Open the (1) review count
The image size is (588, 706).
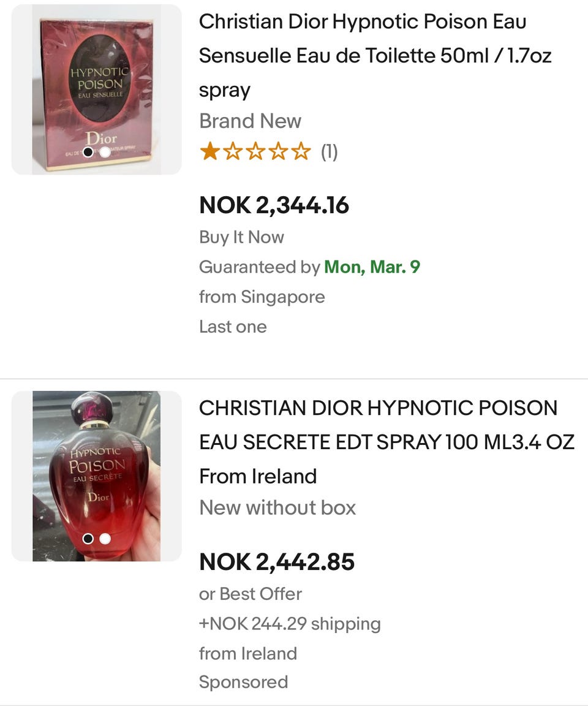pos(330,151)
